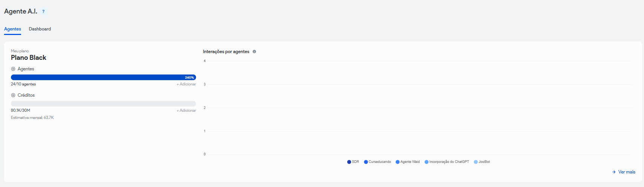Click the info icon next to Interações por agentes
The height and width of the screenshot is (187, 644).
[x=254, y=52]
